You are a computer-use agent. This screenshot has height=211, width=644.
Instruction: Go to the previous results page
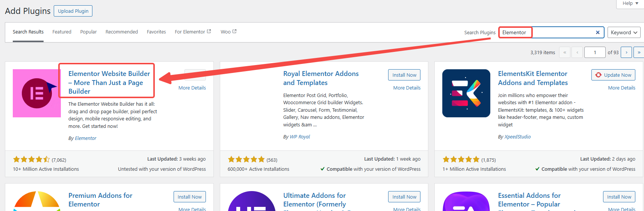577,52
